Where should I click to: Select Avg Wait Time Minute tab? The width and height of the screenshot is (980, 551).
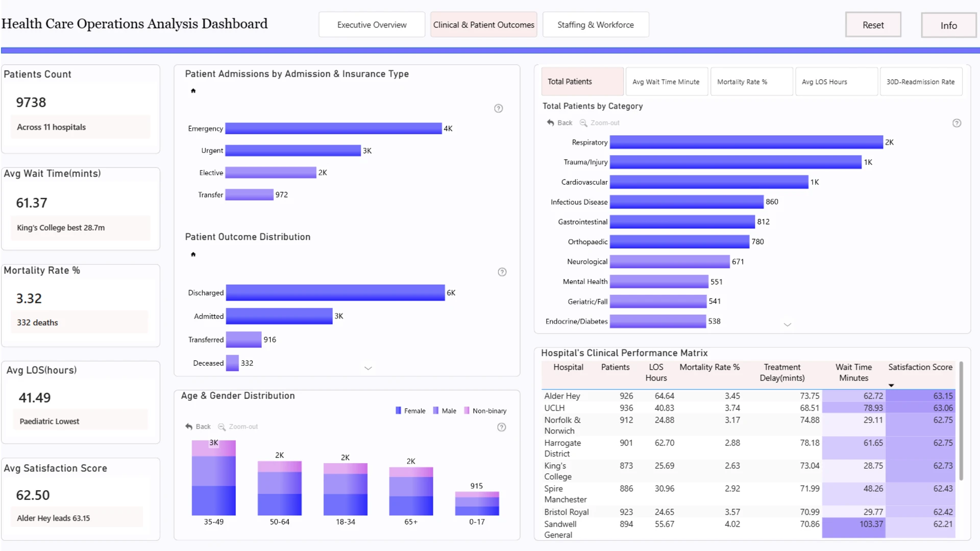click(667, 82)
